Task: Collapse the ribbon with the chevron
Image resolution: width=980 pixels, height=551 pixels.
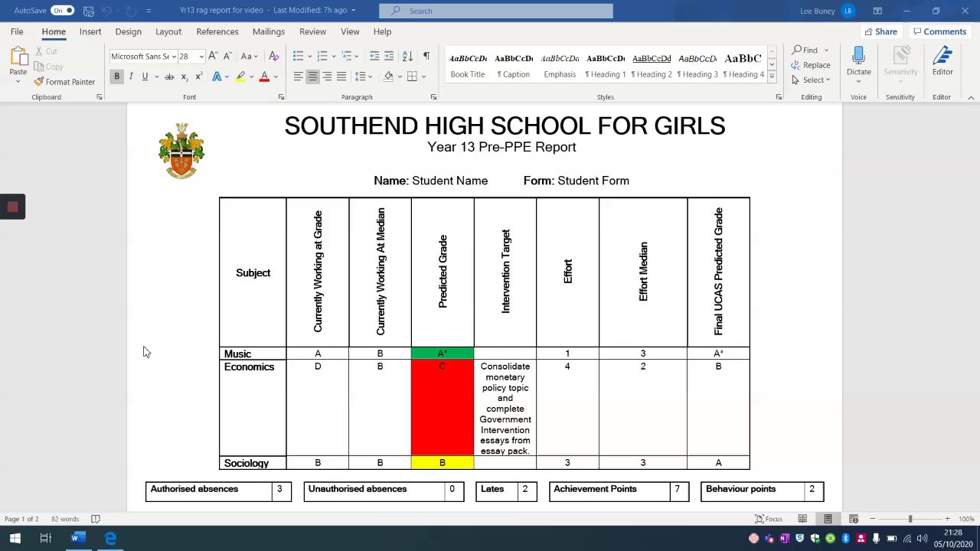Action: click(x=971, y=97)
